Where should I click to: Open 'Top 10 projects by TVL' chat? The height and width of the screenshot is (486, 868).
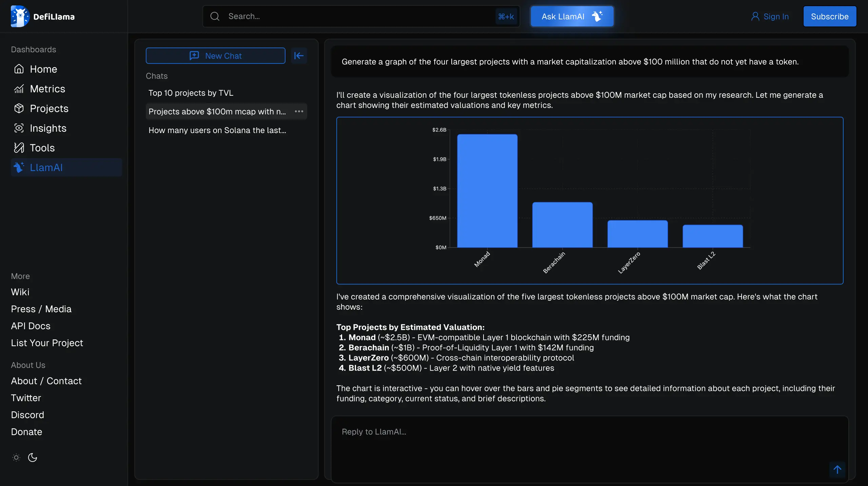point(226,93)
